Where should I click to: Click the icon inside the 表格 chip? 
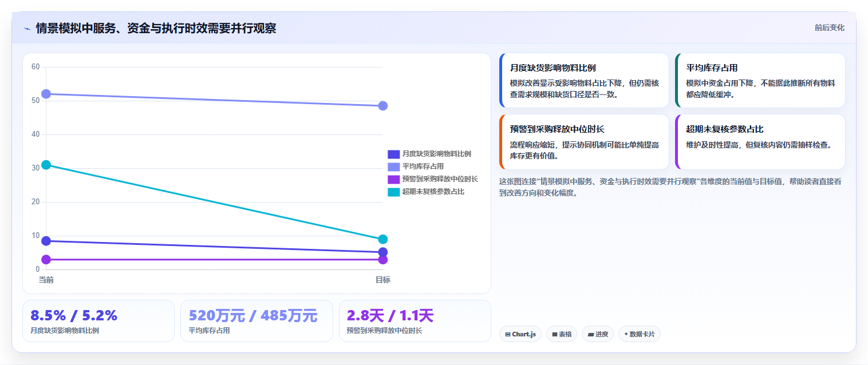click(554, 334)
